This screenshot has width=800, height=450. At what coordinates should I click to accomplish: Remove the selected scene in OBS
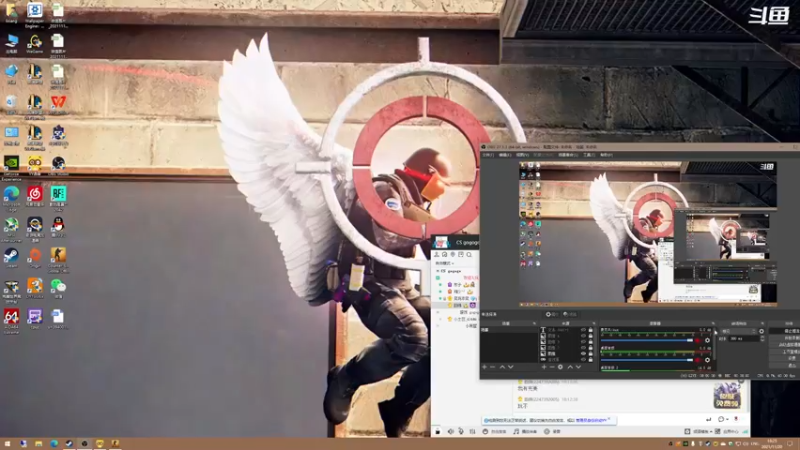pos(492,367)
